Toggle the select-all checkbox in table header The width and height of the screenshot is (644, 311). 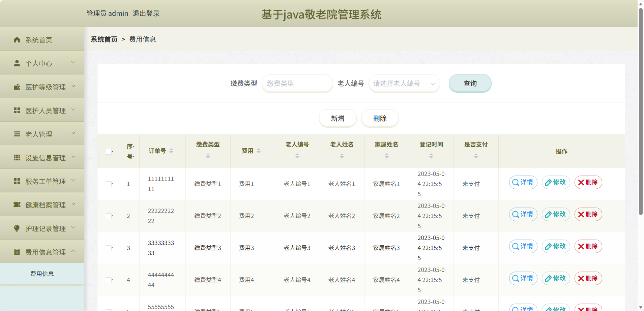click(109, 152)
